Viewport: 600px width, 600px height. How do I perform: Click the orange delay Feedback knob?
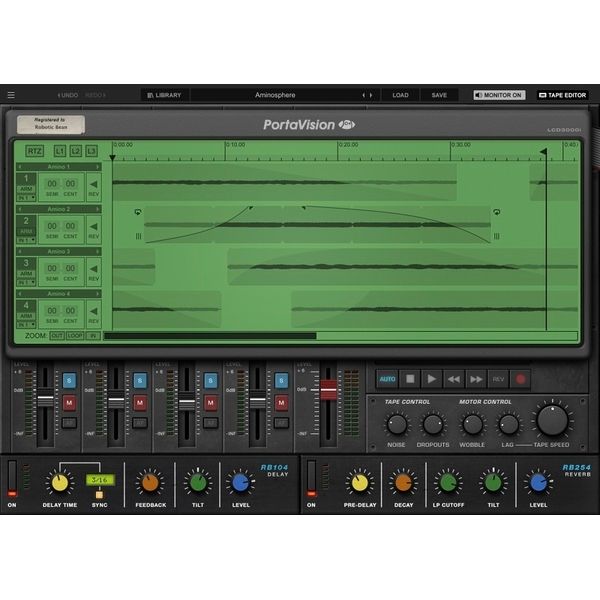click(x=150, y=483)
